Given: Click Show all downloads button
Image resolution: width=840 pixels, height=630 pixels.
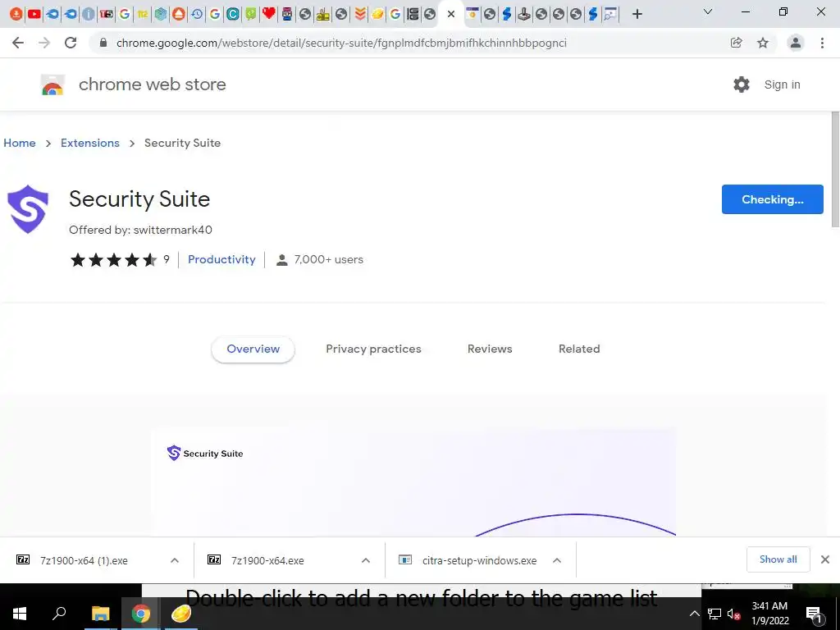Looking at the screenshot, I should [778, 559].
